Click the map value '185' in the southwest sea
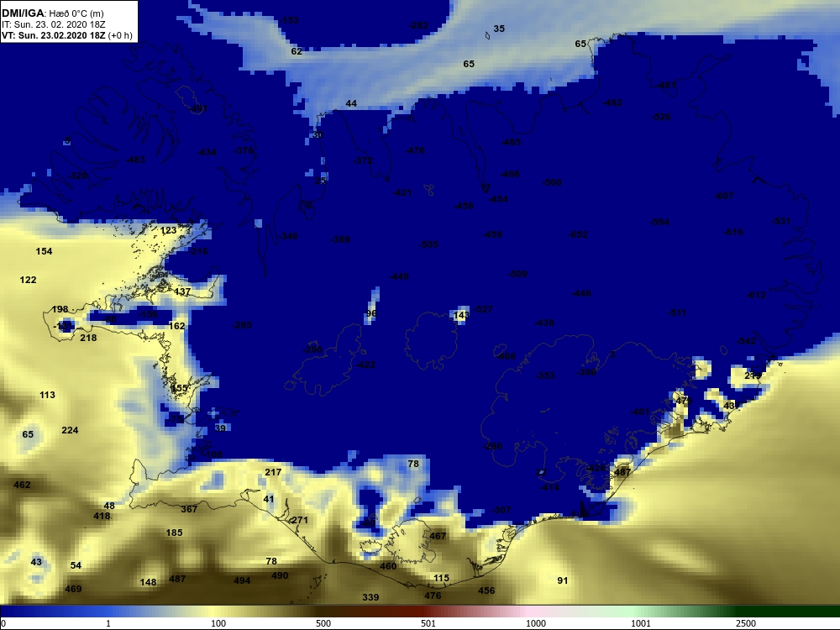Screen dimensions: 840x630 click(174, 533)
